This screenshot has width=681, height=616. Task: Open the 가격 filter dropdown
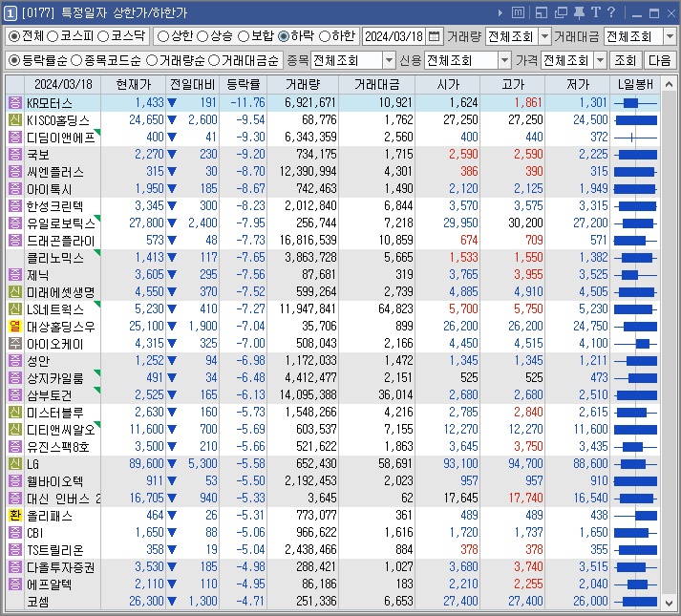click(600, 61)
